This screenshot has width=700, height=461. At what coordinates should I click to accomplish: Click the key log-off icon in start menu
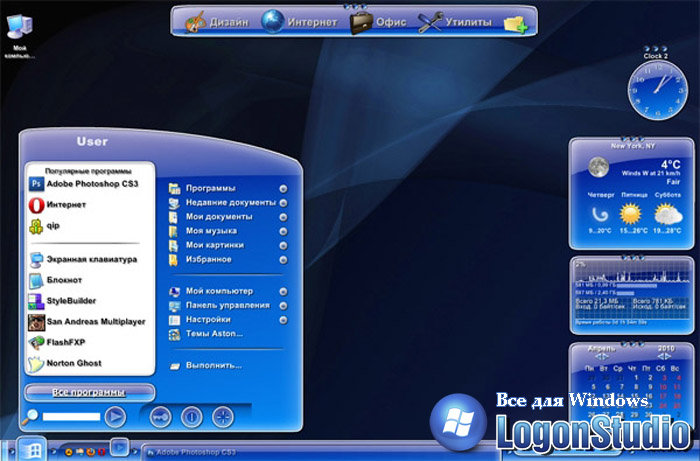pos(160,417)
